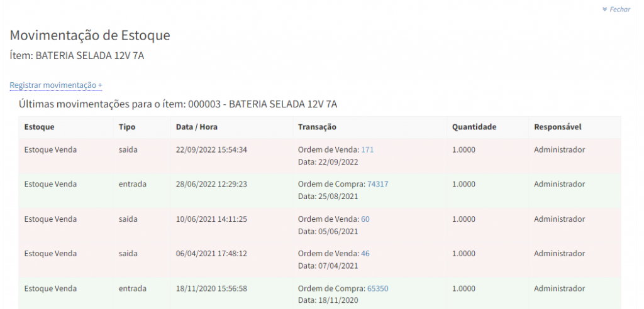Click the Responsável column header
Screen dimensions: 644x309
tap(557, 127)
